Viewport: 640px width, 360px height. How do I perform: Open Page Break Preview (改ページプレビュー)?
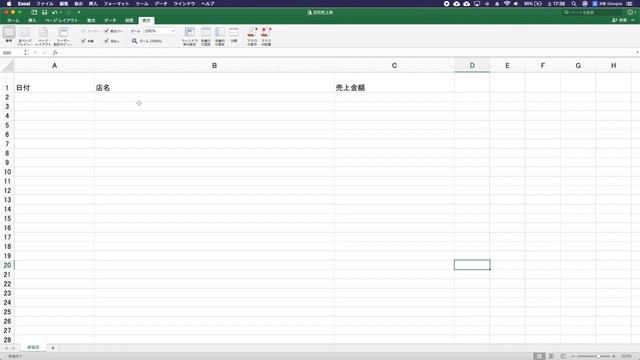[25, 36]
